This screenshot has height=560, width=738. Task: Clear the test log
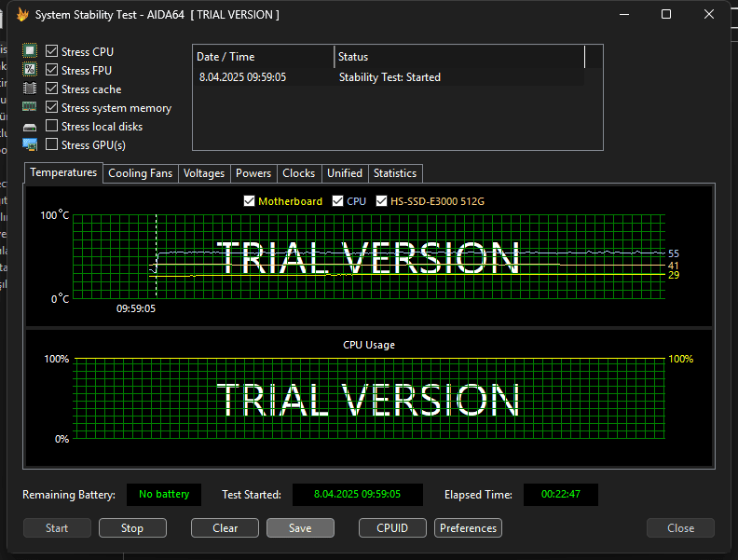pos(225,528)
